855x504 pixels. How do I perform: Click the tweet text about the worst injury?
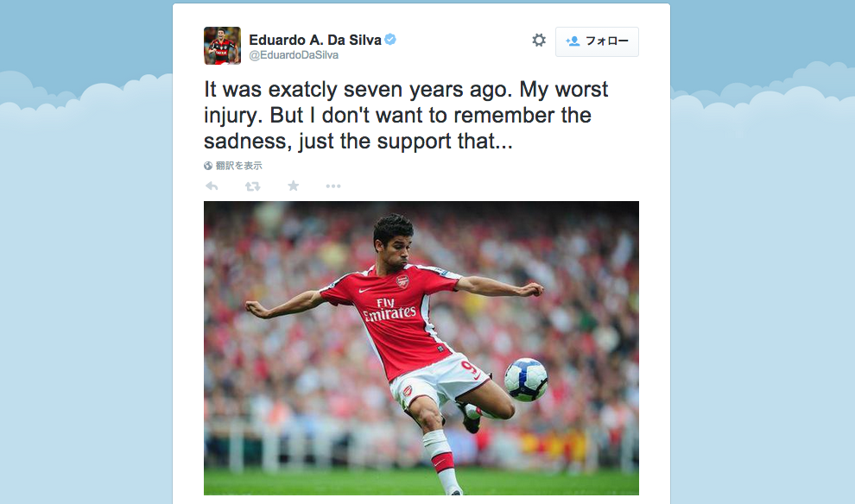406,115
